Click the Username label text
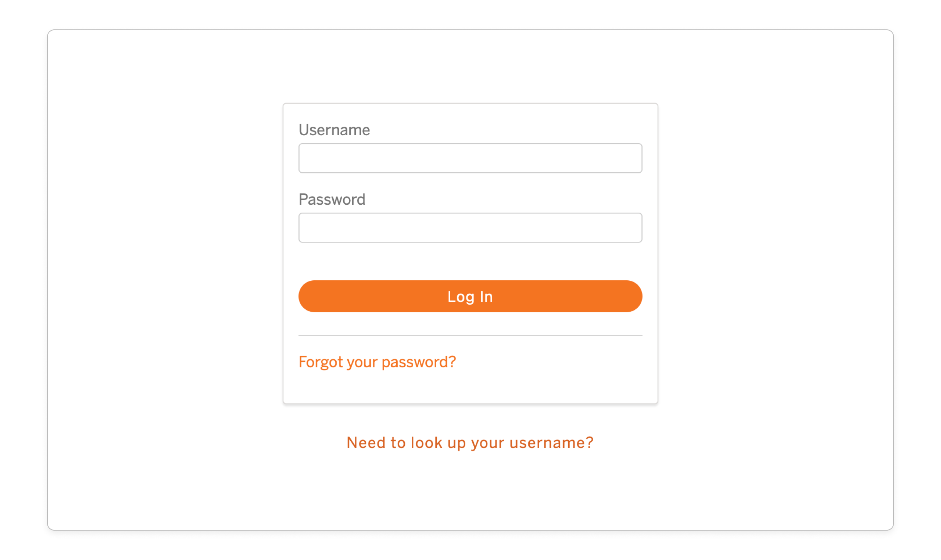Screen dimensions: 941x560 [x=334, y=130]
